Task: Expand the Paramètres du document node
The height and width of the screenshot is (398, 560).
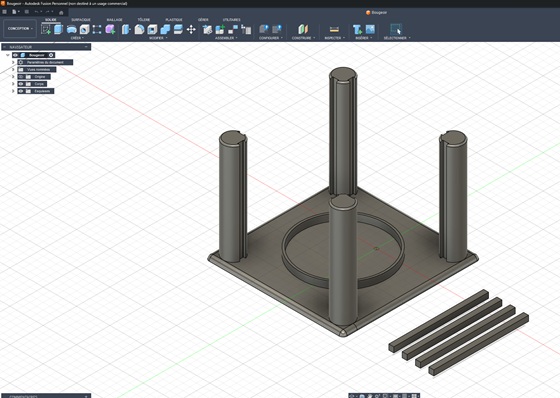Action: point(13,62)
